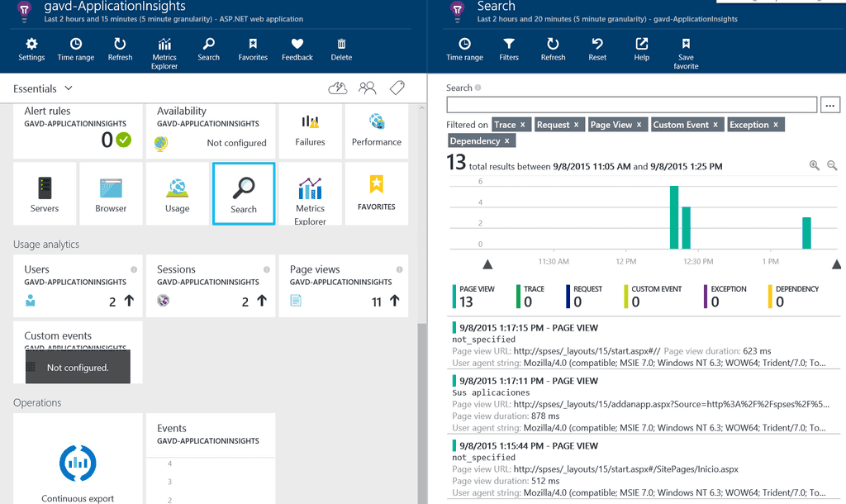This screenshot has width=846, height=504.
Task: Click Time range in the ApplicationInsights blade
Action: (x=75, y=50)
